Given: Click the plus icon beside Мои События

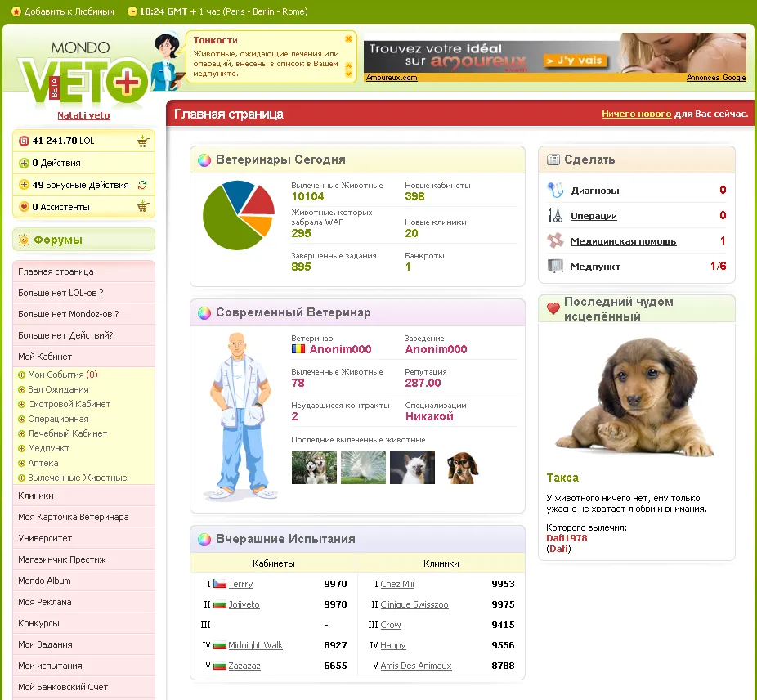Looking at the screenshot, I should 21,375.
